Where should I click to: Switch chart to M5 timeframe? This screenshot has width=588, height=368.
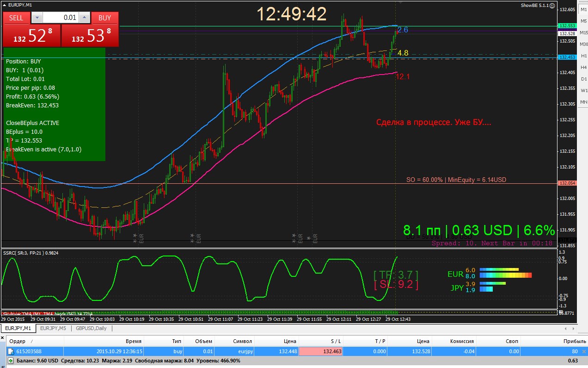click(x=583, y=21)
